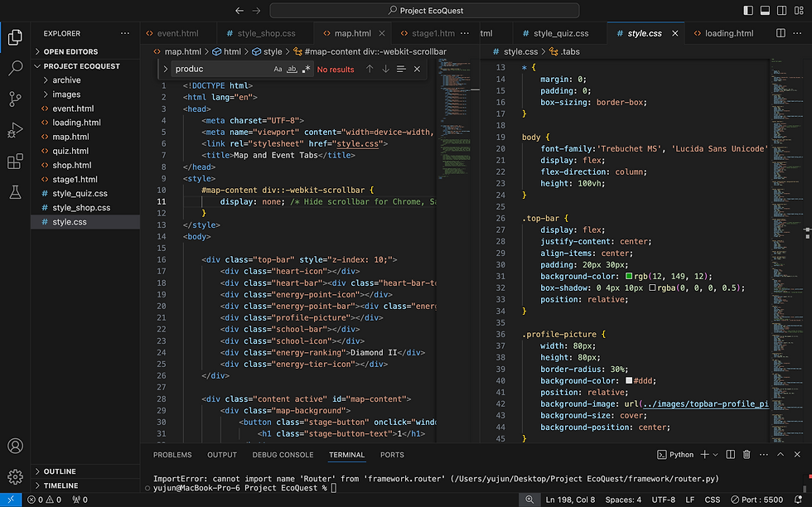
Task: Open the Testing flask view
Action: (15, 192)
